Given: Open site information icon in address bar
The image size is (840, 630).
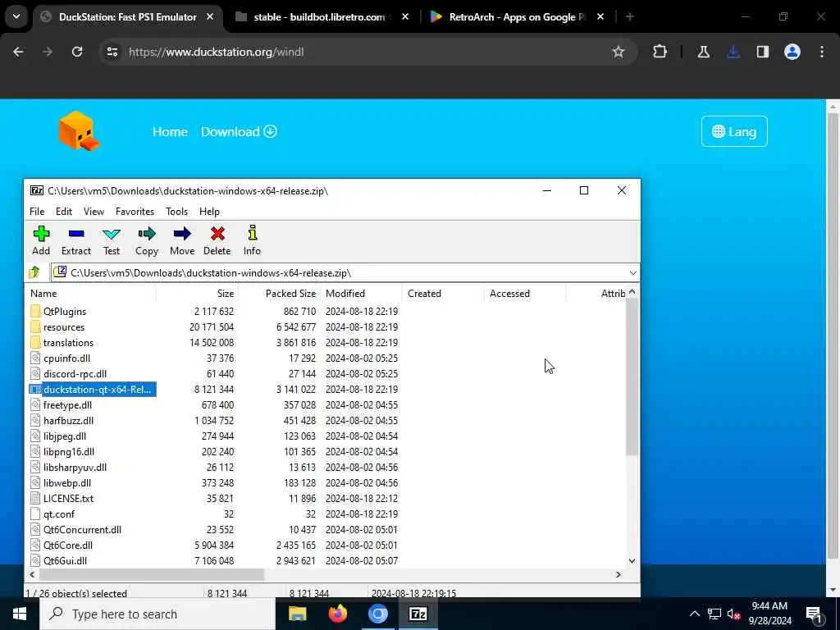Looking at the screenshot, I should pyautogui.click(x=112, y=52).
